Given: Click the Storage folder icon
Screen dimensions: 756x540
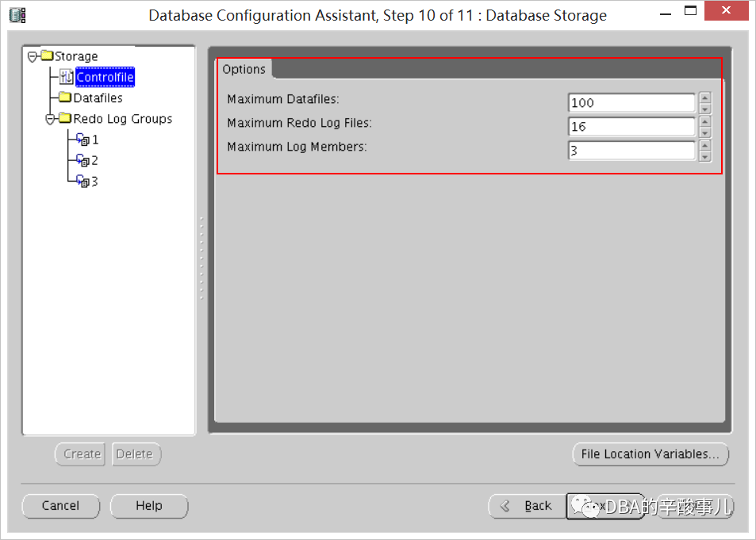Looking at the screenshot, I should click(x=47, y=56).
